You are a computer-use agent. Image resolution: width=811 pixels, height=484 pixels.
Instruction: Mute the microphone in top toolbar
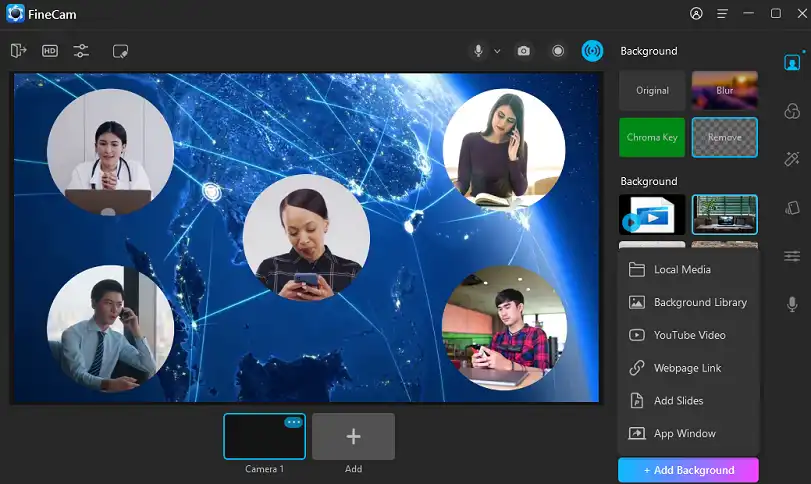(x=478, y=51)
